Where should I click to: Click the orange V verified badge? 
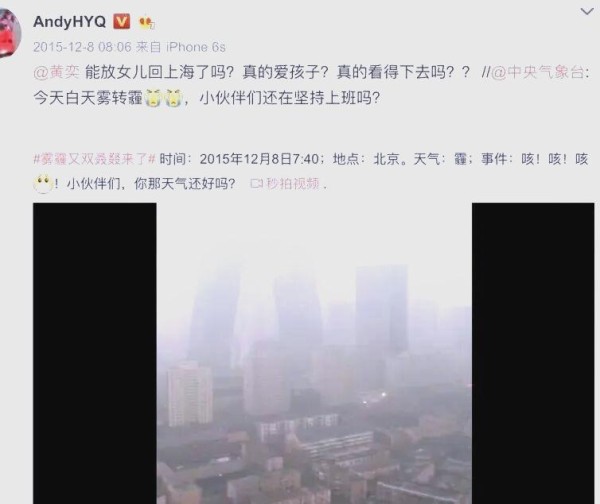pos(121,21)
